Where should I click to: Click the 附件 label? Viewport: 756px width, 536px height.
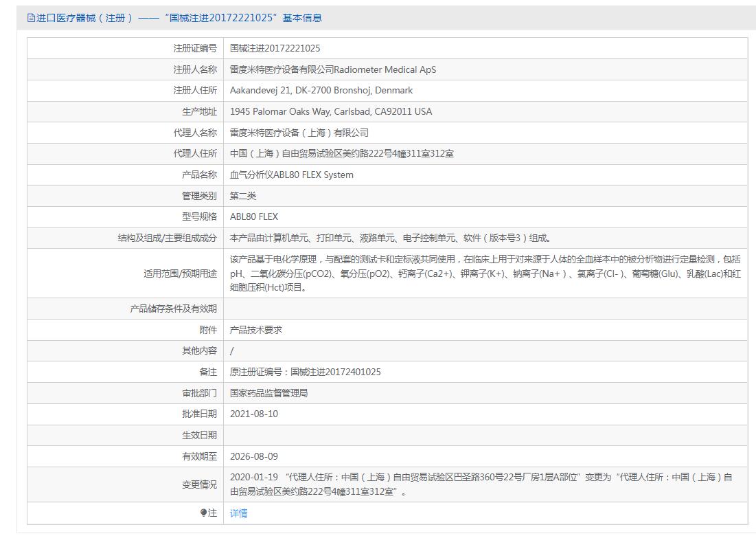coord(208,330)
